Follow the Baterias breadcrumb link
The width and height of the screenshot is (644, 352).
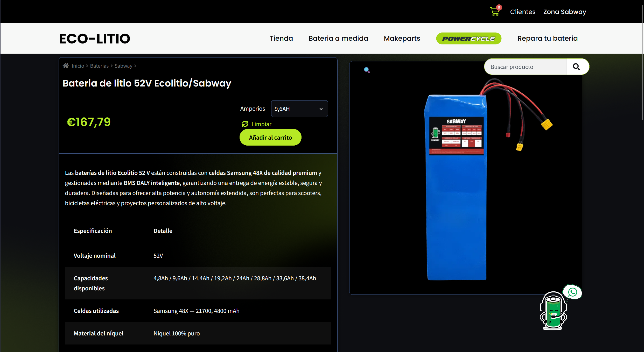(99, 66)
